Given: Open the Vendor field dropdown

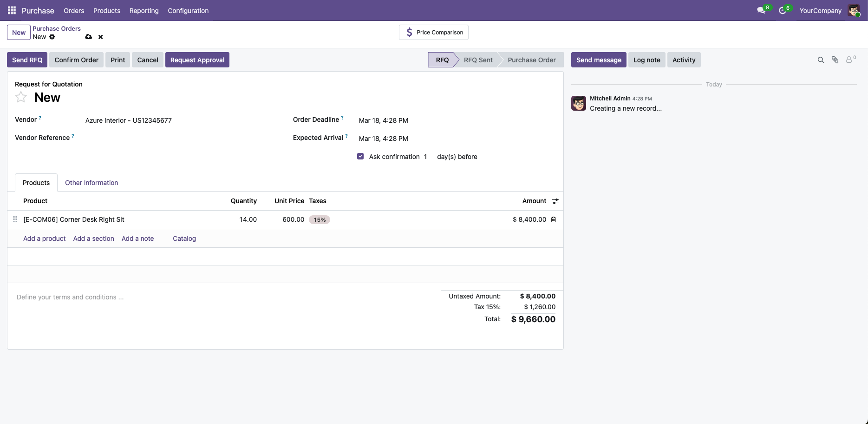Looking at the screenshot, I should coord(128,120).
